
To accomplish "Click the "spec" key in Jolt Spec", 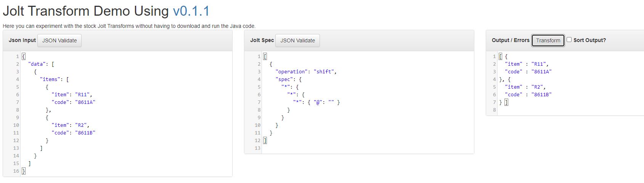I will [x=284, y=79].
